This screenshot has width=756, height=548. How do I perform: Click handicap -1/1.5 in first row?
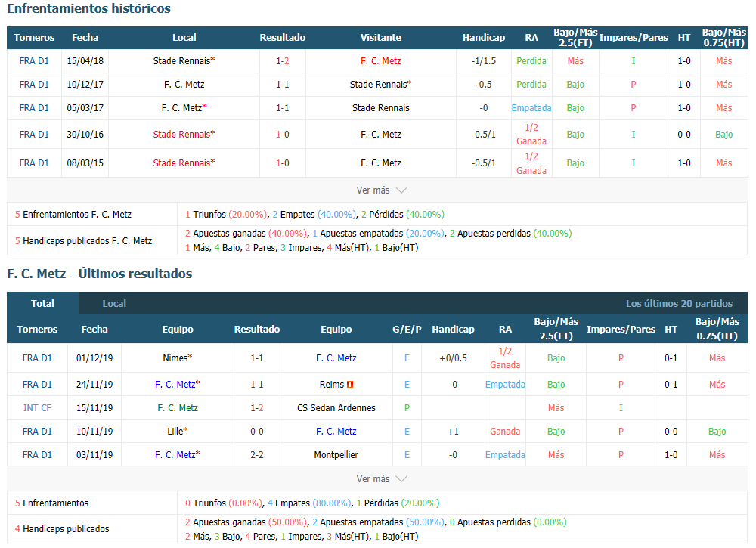pos(484,61)
